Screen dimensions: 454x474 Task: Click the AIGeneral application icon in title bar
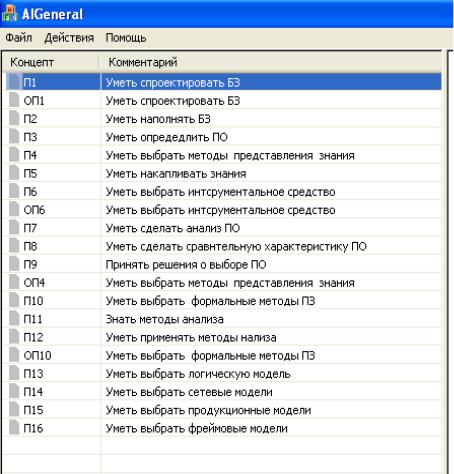(x=9, y=14)
